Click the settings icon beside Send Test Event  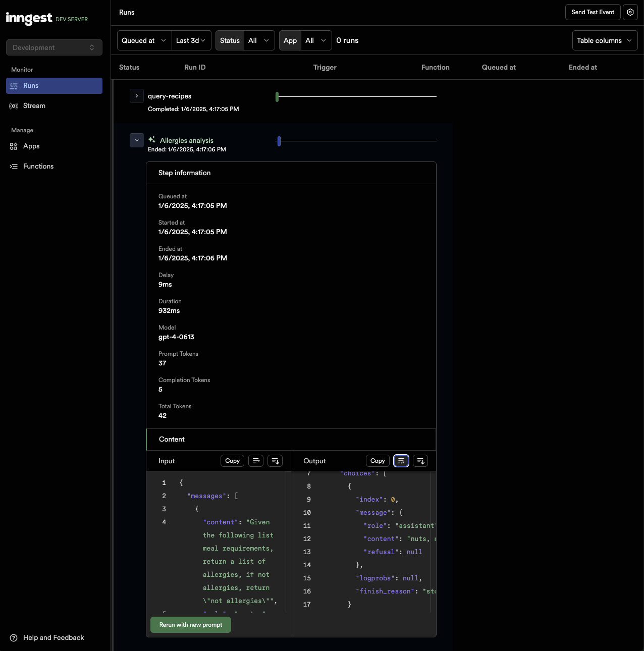[x=630, y=12]
